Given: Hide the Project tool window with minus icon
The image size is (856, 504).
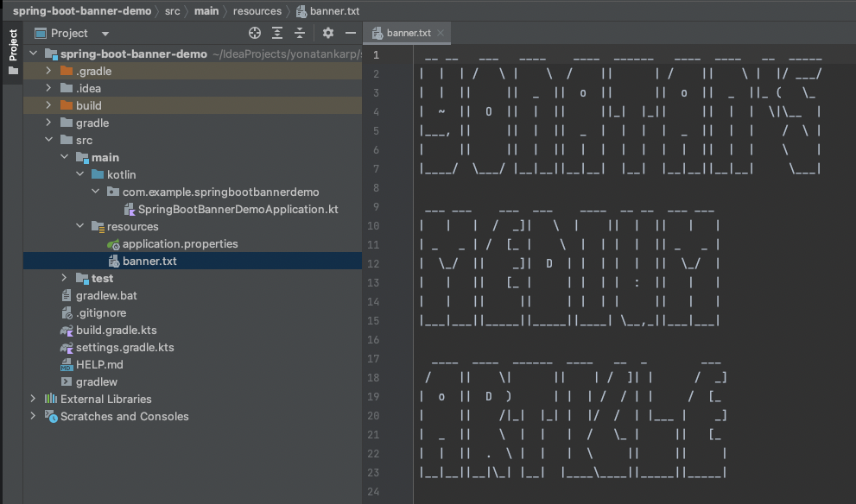Looking at the screenshot, I should click(x=351, y=33).
